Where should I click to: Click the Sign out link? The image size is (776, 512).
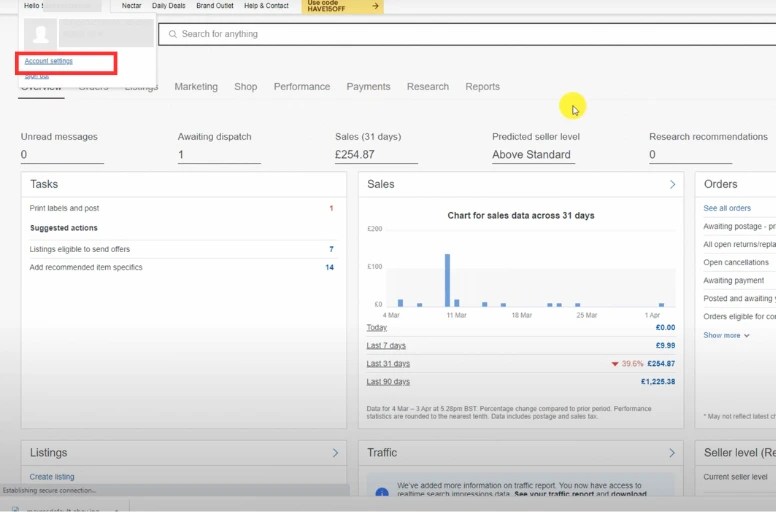coord(37,76)
